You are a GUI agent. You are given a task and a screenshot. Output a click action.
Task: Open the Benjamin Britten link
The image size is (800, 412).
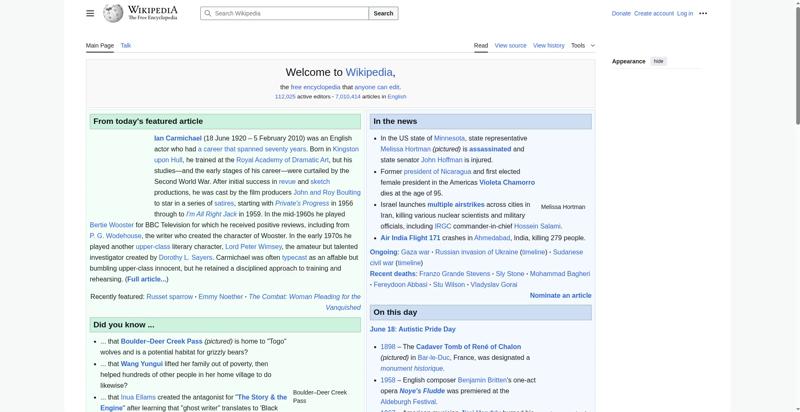pyautogui.click(x=482, y=380)
